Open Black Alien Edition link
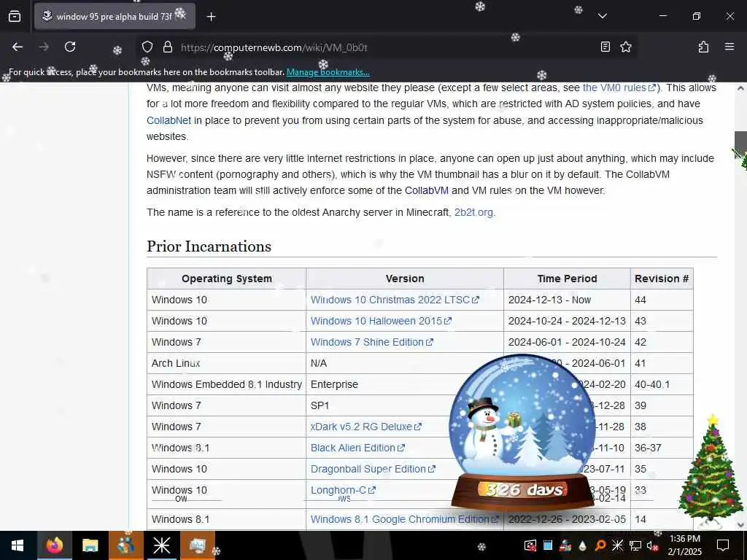747x560 pixels. [357, 448]
